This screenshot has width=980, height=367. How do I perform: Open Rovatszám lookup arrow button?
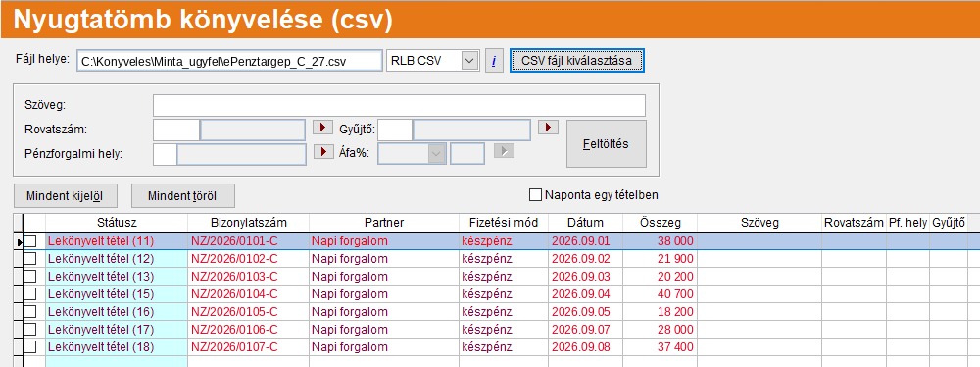(x=323, y=128)
